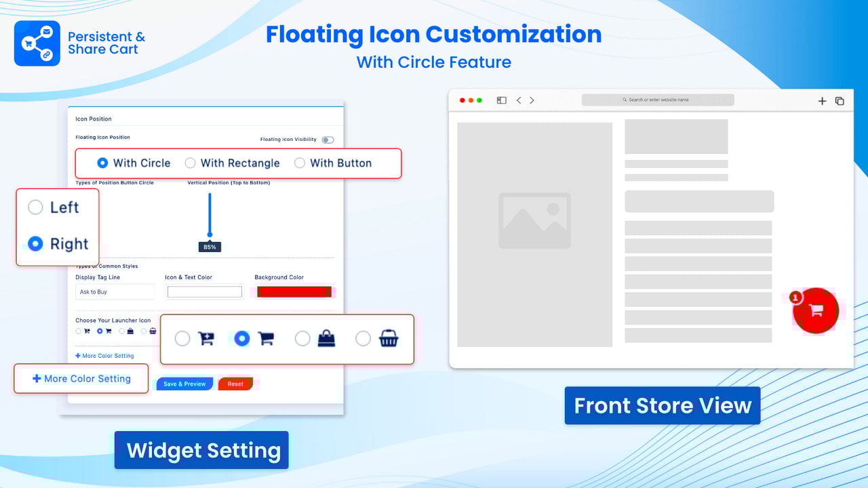Click the Floating Icon Customization heading

(433, 35)
